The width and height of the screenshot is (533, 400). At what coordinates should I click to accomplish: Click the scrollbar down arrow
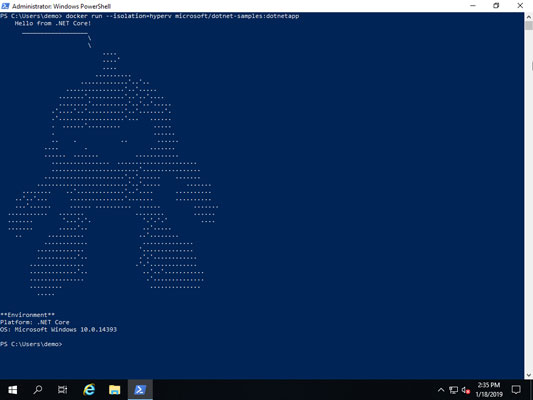point(529,375)
